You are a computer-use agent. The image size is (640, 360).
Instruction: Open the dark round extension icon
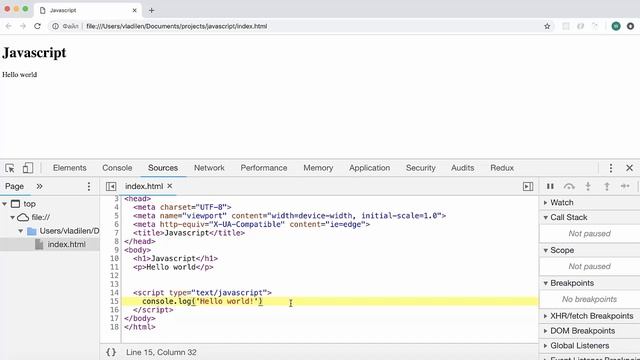630,26
